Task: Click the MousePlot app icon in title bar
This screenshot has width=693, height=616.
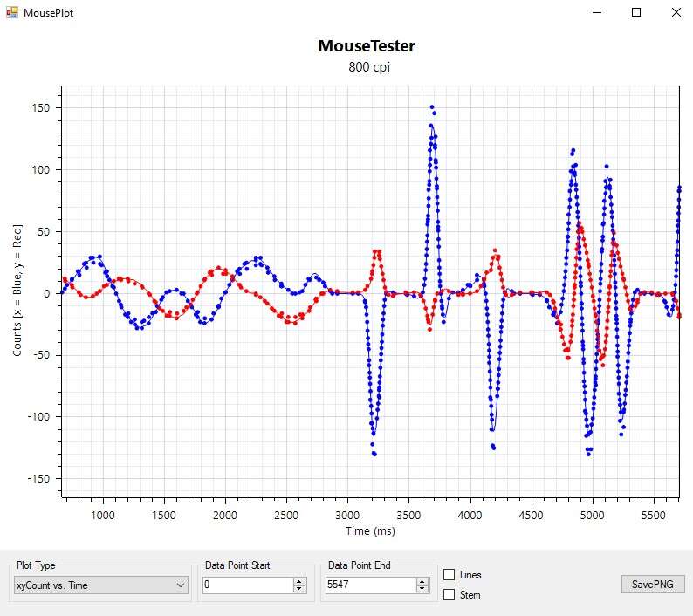Action: coord(11,12)
